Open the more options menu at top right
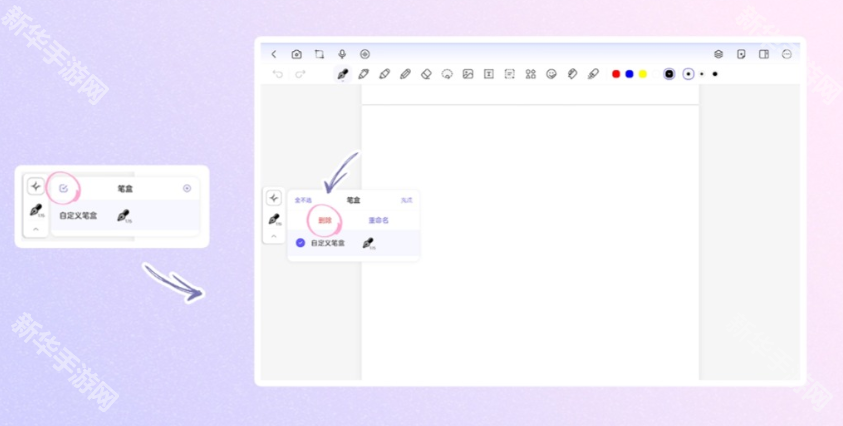Viewport: 843px width, 426px height. coord(786,54)
